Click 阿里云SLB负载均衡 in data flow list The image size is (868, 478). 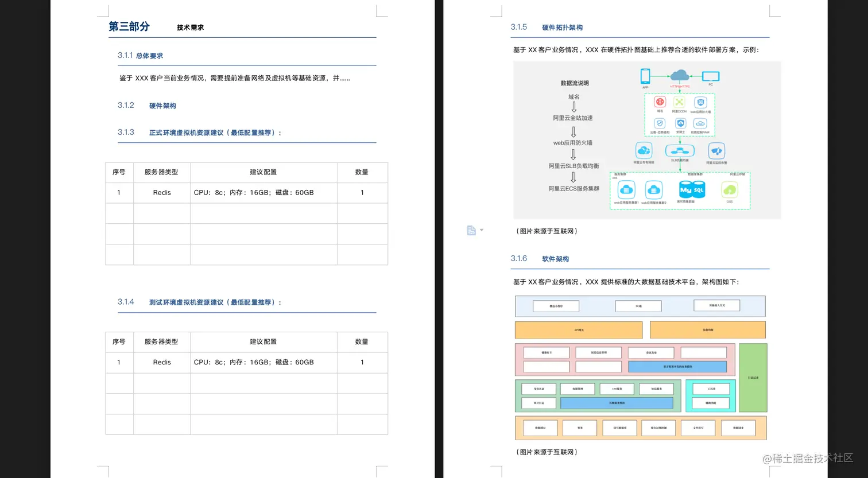[573, 165]
